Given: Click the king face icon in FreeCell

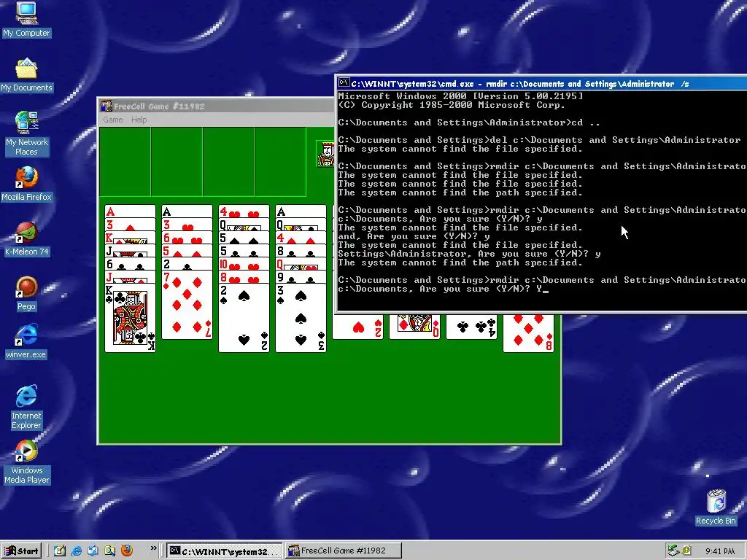Looking at the screenshot, I should click(326, 155).
